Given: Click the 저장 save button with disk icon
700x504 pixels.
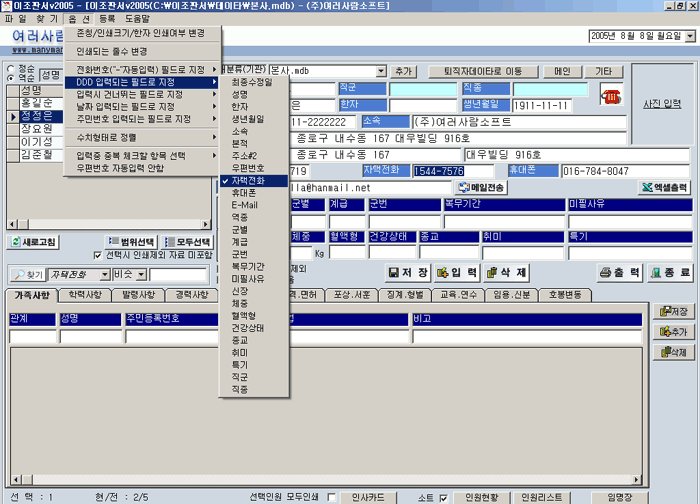Looking at the screenshot, I should click(x=409, y=273).
